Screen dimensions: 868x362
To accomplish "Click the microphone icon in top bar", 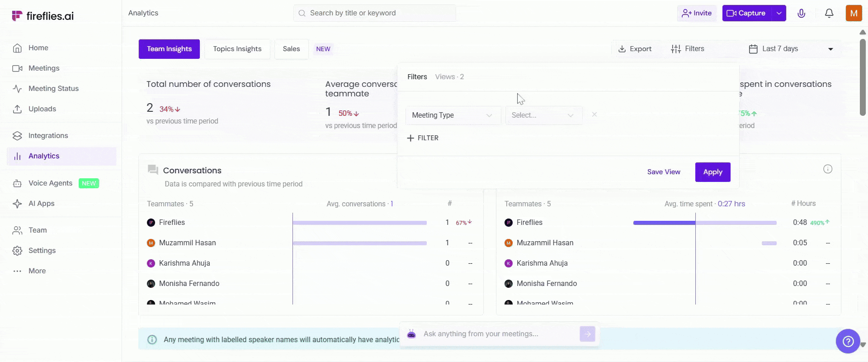I will point(801,13).
